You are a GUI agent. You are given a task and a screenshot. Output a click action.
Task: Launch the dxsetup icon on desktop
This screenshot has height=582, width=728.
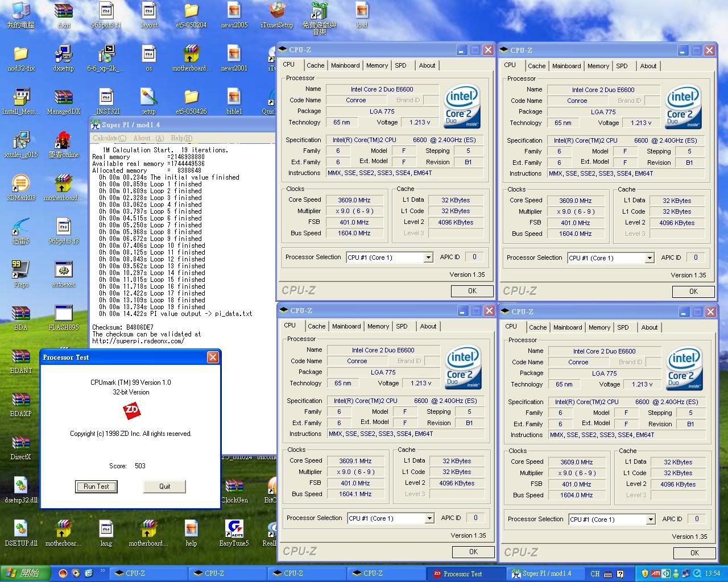(64, 59)
